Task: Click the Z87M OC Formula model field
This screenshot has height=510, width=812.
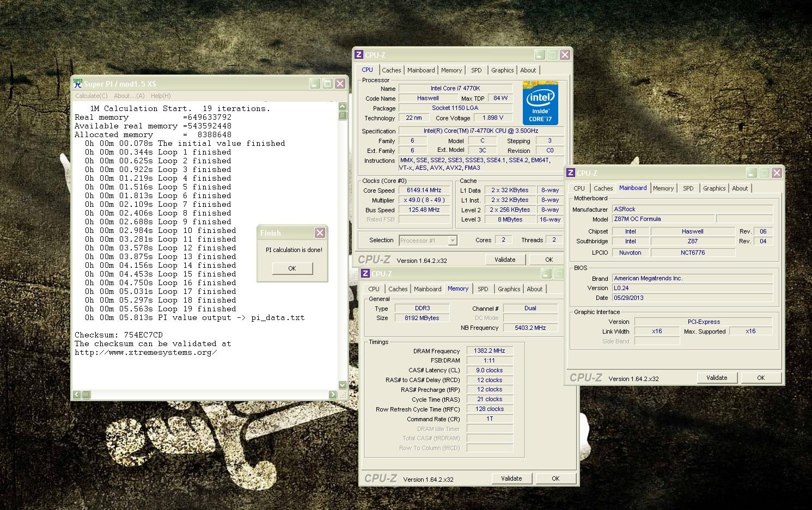Action: (662, 219)
